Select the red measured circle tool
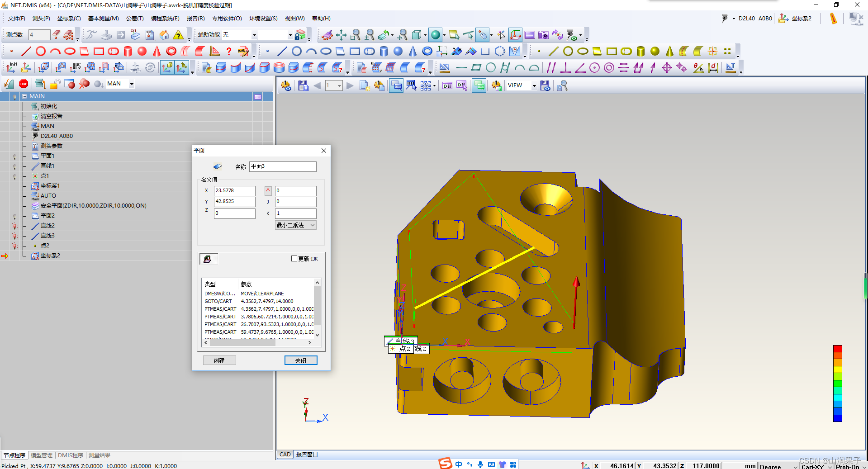This screenshot has width=868, height=469. [x=41, y=51]
